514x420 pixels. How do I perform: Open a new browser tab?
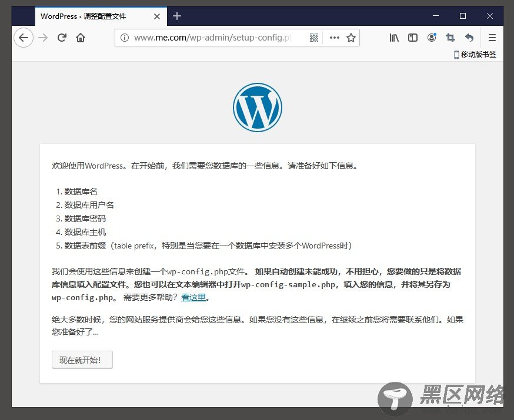177,16
